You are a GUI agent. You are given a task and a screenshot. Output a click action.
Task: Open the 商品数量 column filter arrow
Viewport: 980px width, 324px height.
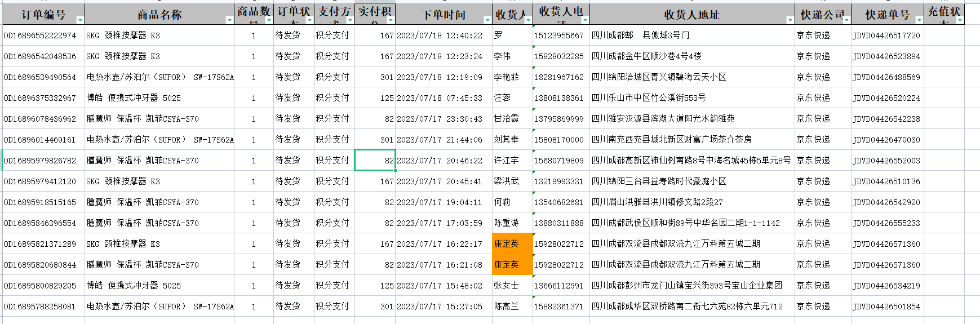click(268, 20)
